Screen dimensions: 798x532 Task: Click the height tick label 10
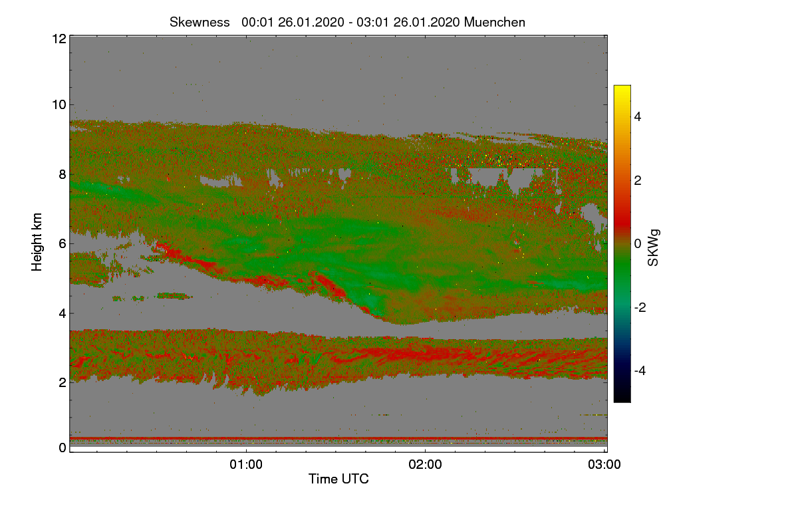59,104
